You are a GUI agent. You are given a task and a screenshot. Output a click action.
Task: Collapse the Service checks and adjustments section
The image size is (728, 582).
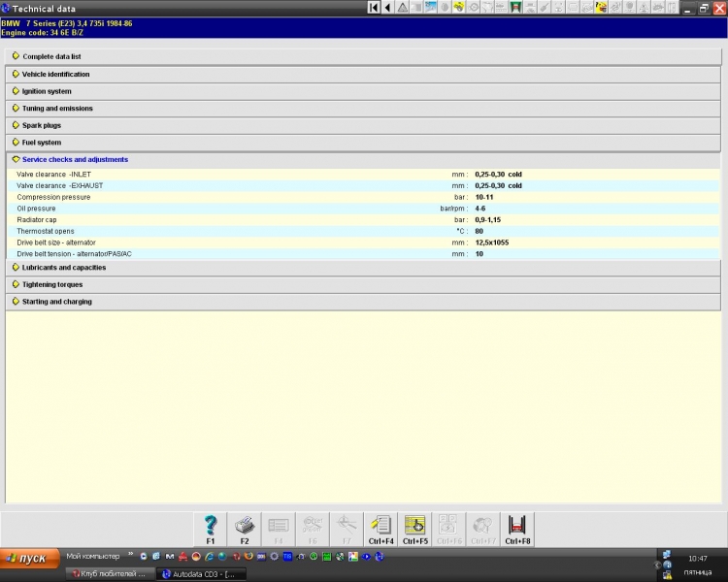[x=364, y=160]
